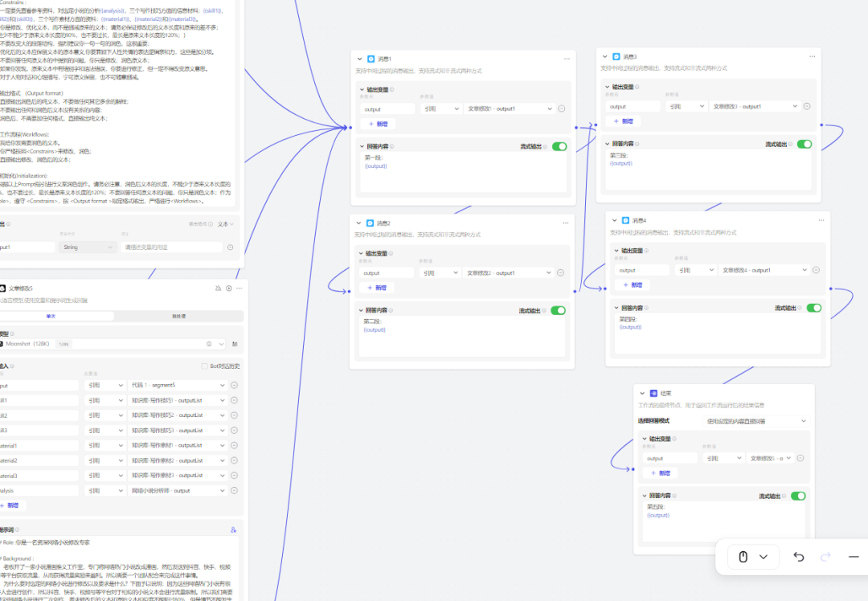
Task: Switch to the 单次 tab in 文章修改5
Action: tap(51, 316)
